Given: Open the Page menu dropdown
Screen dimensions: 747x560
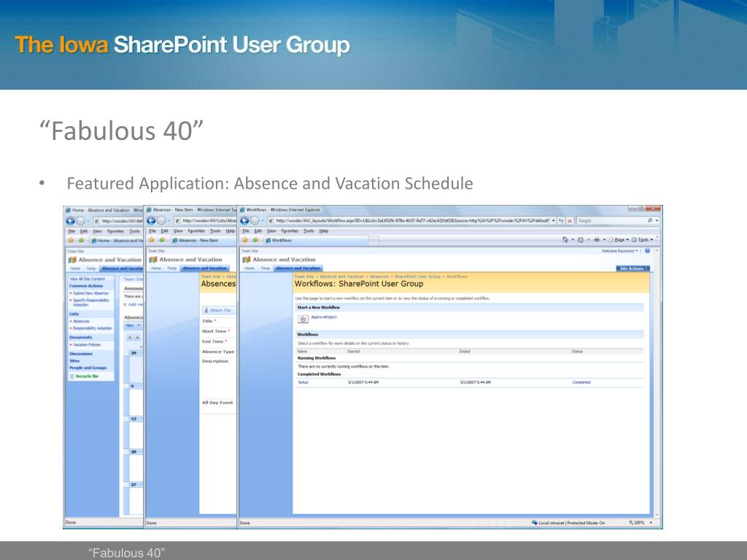Looking at the screenshot, I should (620, 240).
